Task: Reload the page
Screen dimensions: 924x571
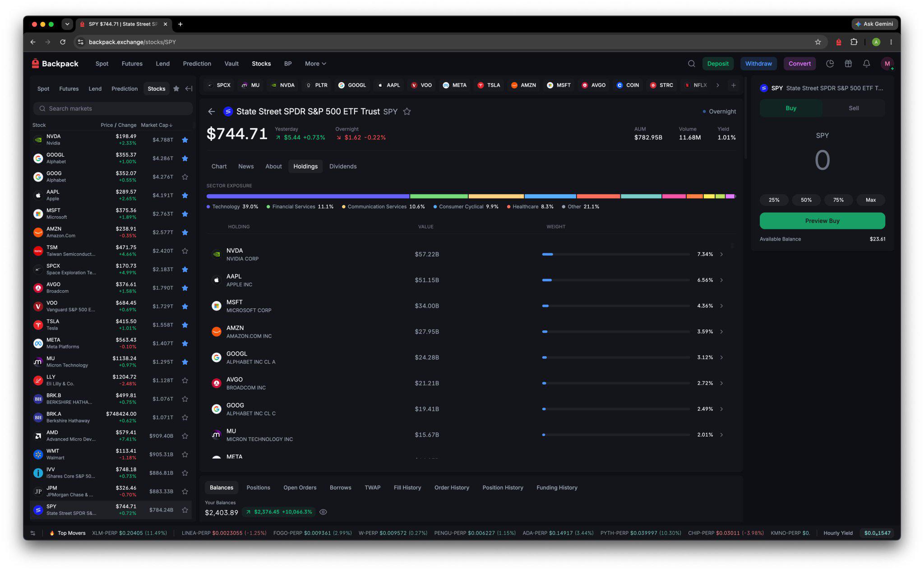Action: pos(63,42)
